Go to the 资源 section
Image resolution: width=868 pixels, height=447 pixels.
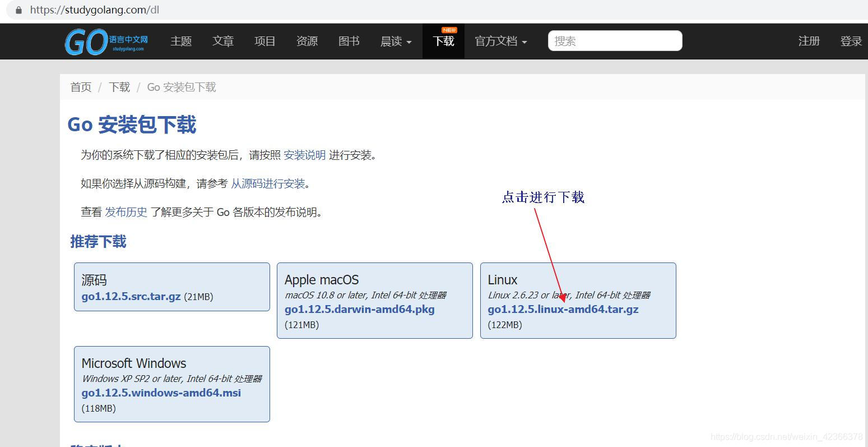[307, 41]
